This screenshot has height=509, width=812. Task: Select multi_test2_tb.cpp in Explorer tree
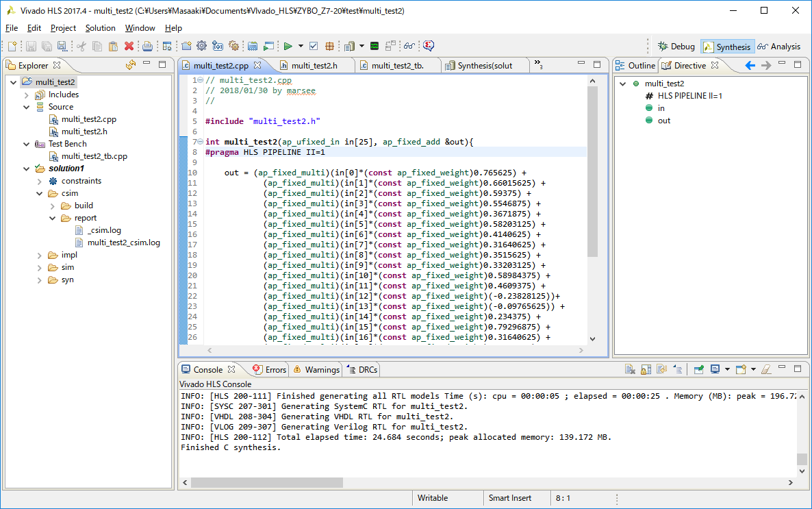pos(94,156)
